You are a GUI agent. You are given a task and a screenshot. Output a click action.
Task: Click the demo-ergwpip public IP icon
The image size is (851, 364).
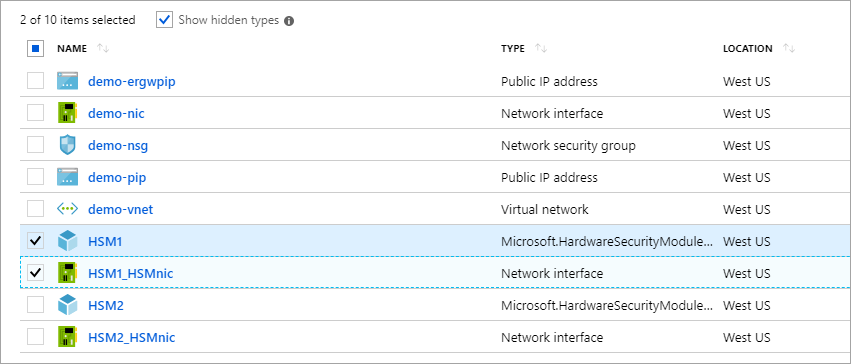pos(67,81)
